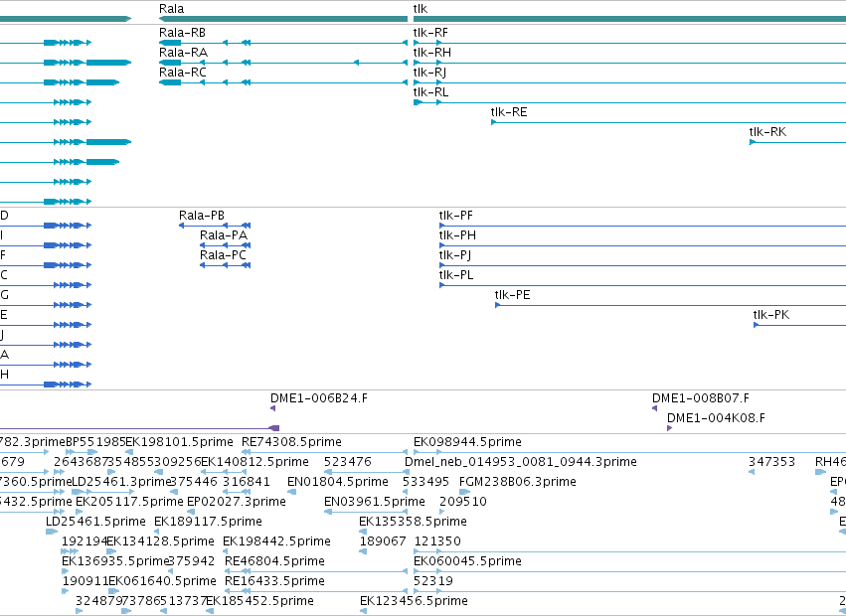
Task: Choose the tlk-RK transcript label
Action: 767,132
